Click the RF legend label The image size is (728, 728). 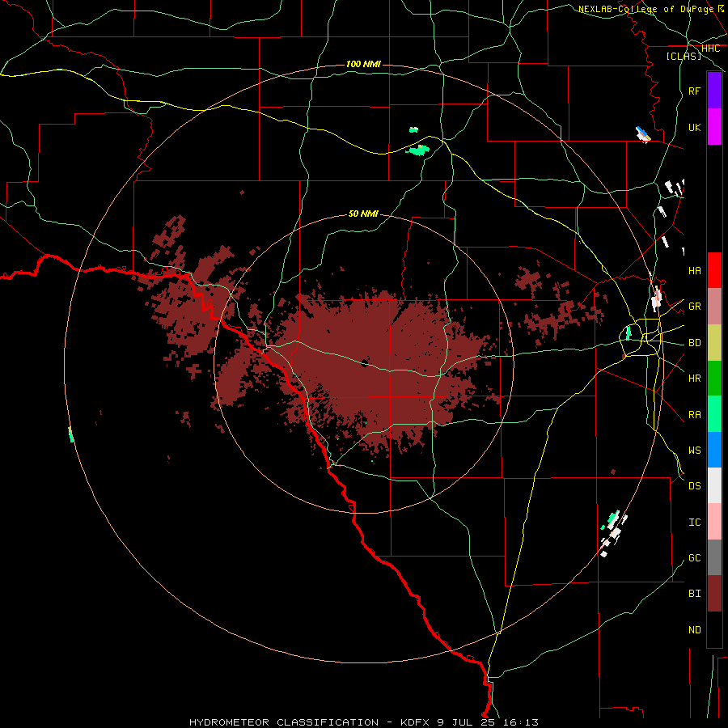tap(694, 91)
